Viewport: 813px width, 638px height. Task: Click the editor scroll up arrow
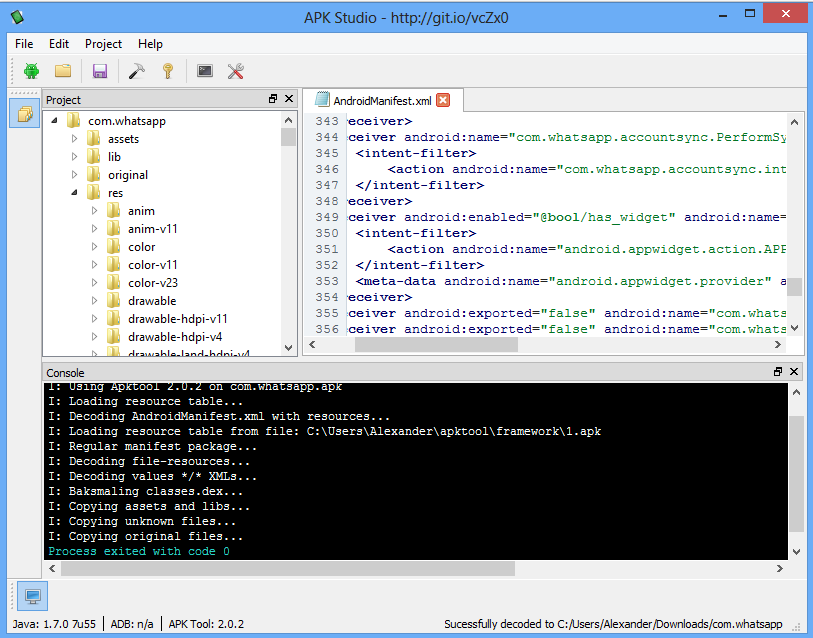(794, 122)
